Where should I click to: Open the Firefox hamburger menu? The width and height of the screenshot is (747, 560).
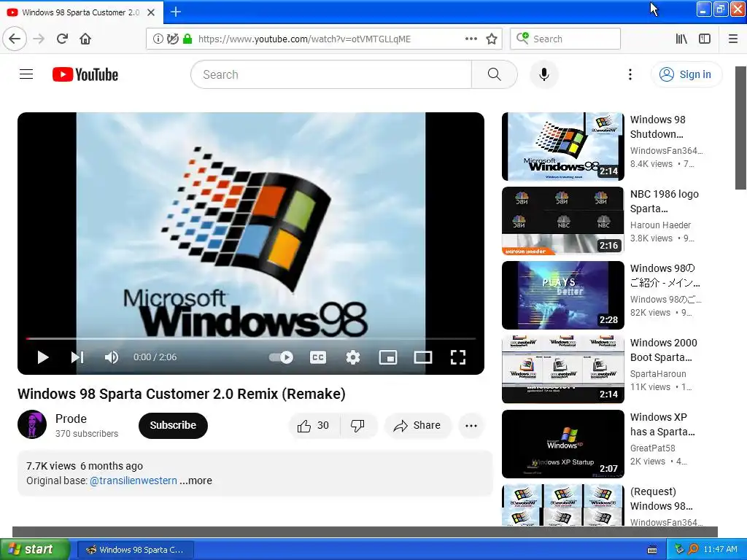tap(733, 39)
